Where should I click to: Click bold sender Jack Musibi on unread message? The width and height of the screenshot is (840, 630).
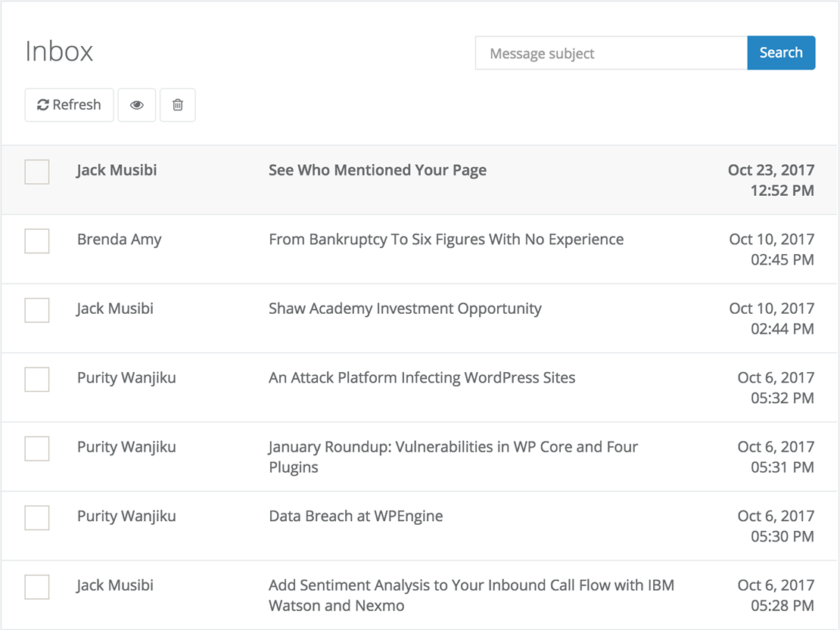pyautogui.click(x=117, y=170)
